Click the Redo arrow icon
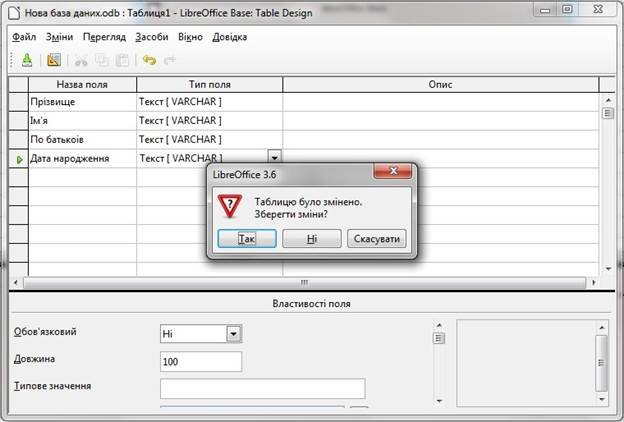Screen dimensions: 624x422 point(170,60)
